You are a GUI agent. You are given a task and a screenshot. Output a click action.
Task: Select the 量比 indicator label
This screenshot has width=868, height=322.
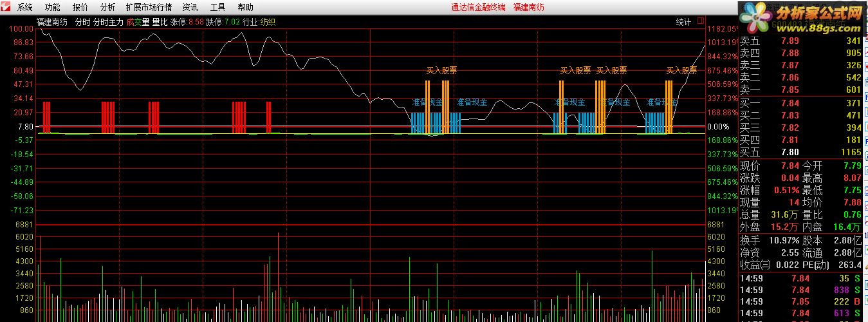pos(160,22)
